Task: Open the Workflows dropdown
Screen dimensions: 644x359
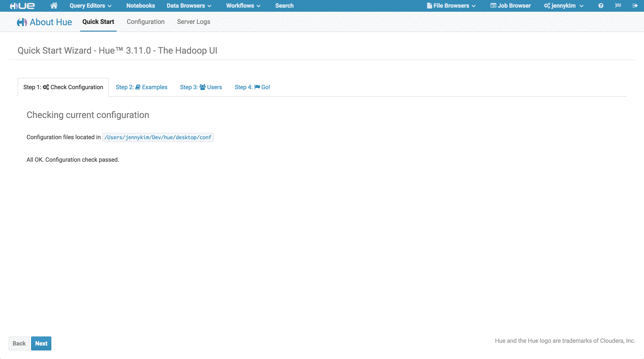Action: click(x=243, y=5)
